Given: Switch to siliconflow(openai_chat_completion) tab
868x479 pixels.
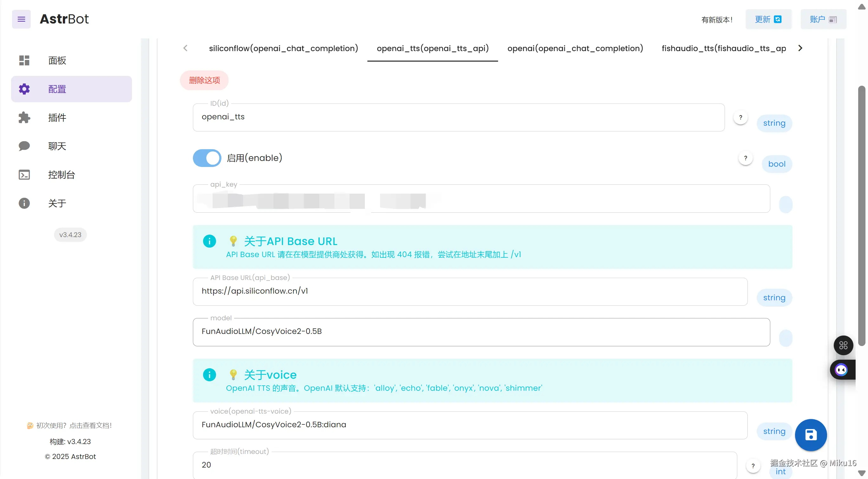Looking at the screenshot, I should tap(283, 49).
